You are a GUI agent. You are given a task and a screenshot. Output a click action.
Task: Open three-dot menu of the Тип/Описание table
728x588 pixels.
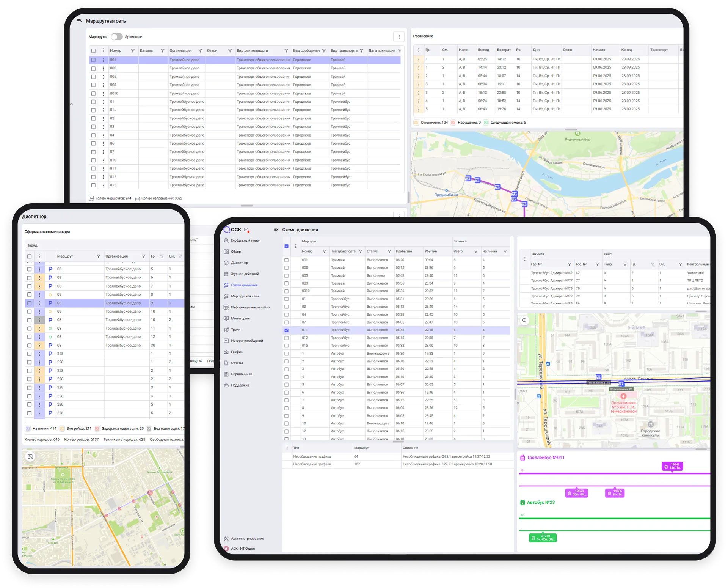click(287, 448)
